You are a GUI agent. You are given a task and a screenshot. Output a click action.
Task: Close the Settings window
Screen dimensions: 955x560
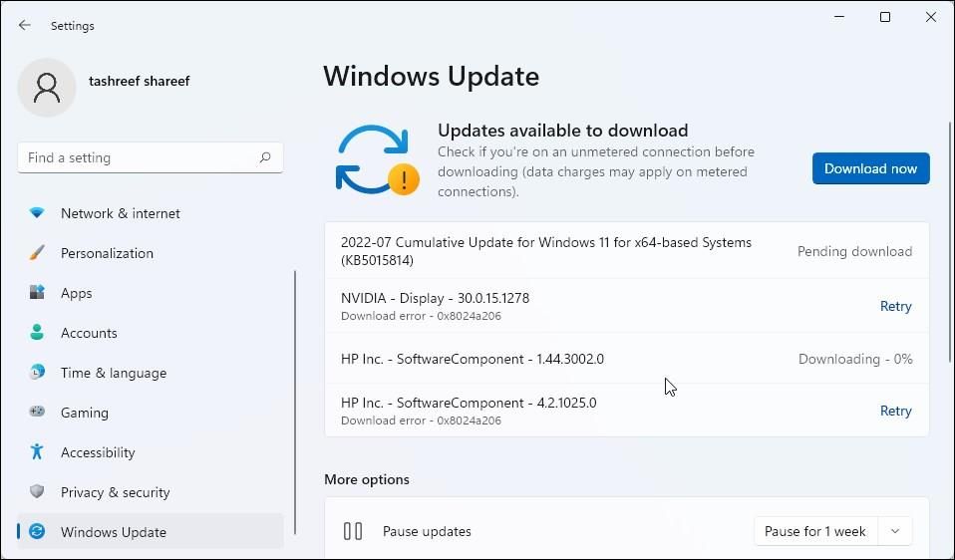point(931,17)
